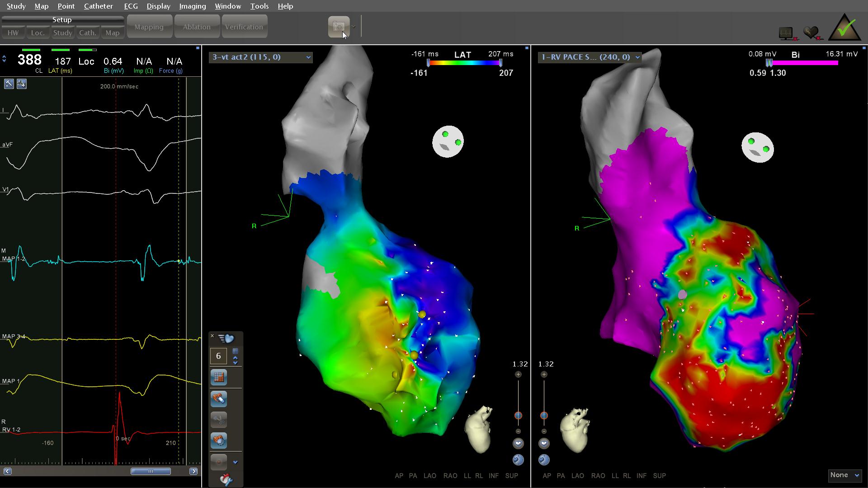The height and width of the screenshot is (488, 868).
Task: Click the Ablation stage button
Action: pos(197,27)
